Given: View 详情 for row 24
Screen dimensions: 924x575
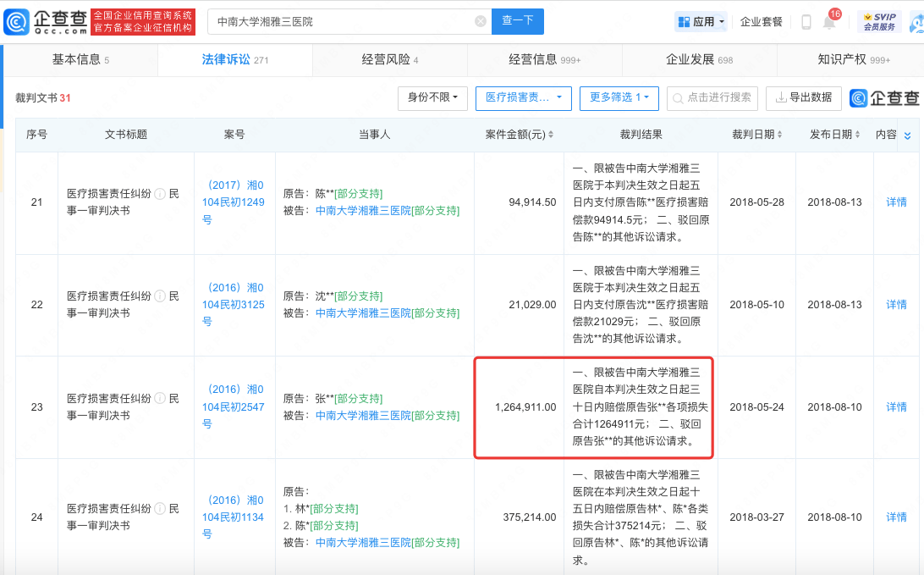Looking at the screenshot, I should 896,517.
